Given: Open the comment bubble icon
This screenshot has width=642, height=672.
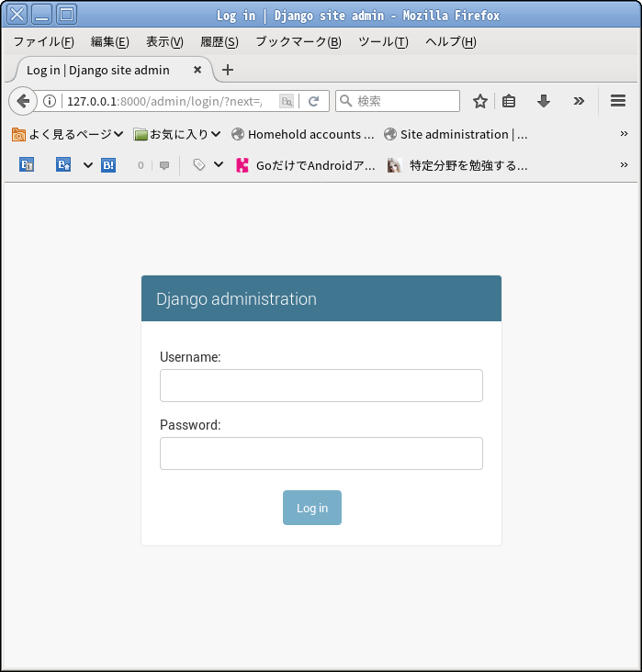Looking at the screenshot, I should (164, 165).
